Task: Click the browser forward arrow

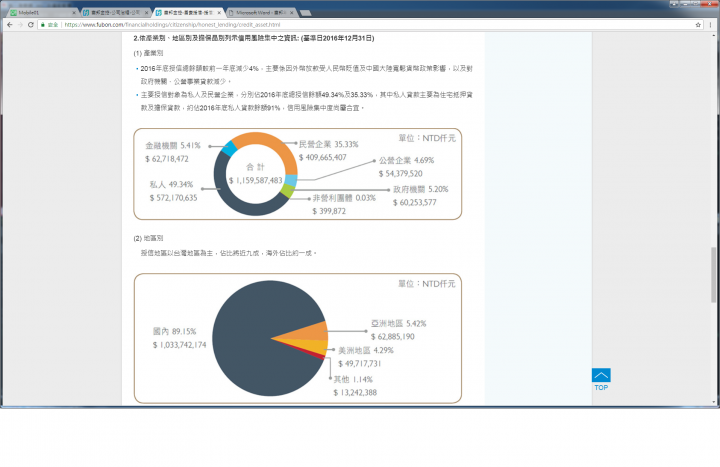Action: (x=20, y=25)
